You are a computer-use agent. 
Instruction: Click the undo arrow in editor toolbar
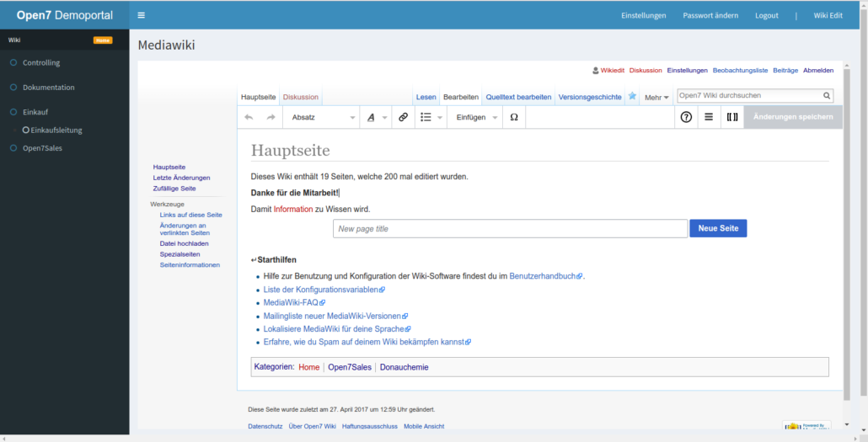click(x=249, y=117)
